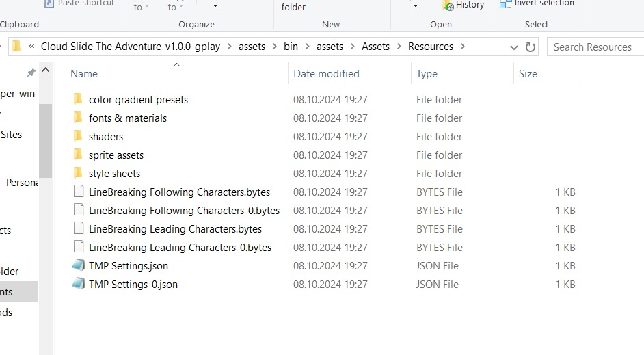Refresh the Resources folder view
Screen dimensions: 644x355
(531, 47)
